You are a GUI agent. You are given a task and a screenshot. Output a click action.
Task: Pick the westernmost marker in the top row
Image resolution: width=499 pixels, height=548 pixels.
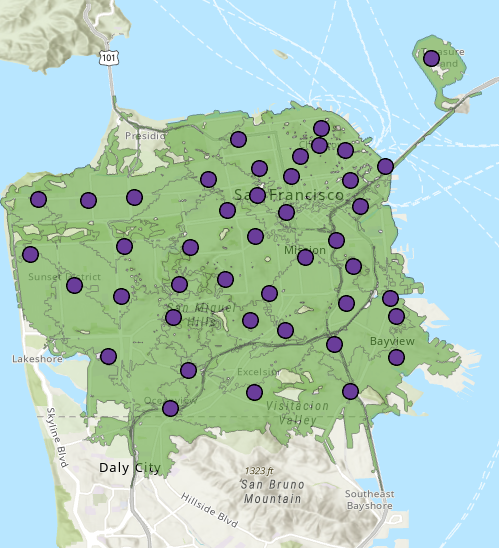39,199
